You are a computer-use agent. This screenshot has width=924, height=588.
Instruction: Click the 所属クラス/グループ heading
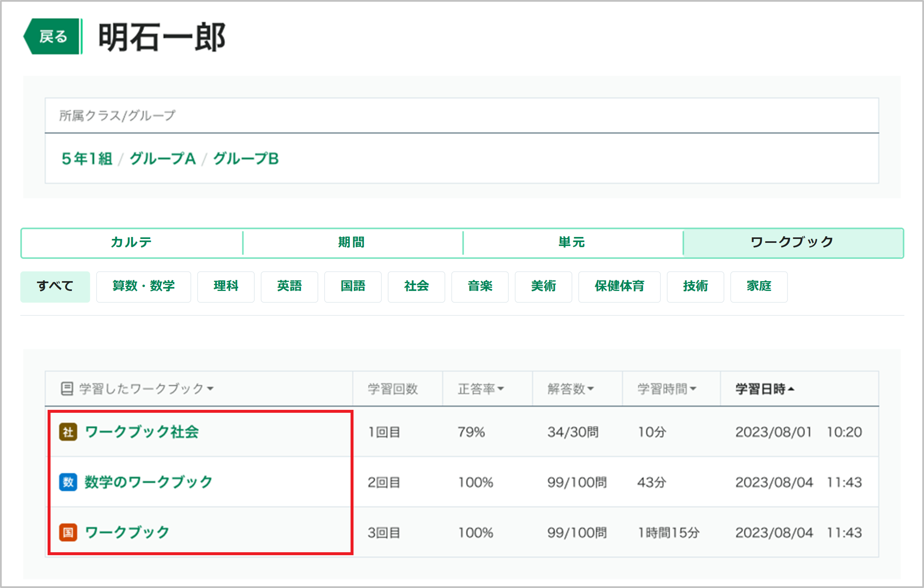tap(118, 115)
